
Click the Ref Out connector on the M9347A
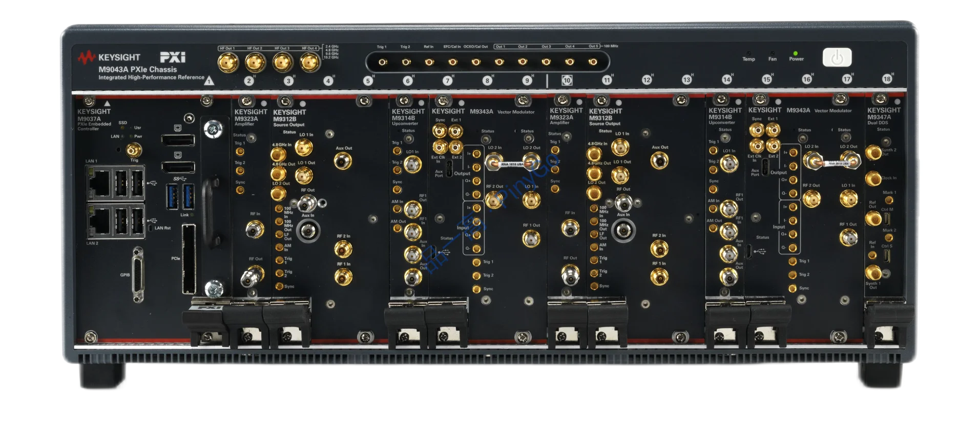pos(873,219)
